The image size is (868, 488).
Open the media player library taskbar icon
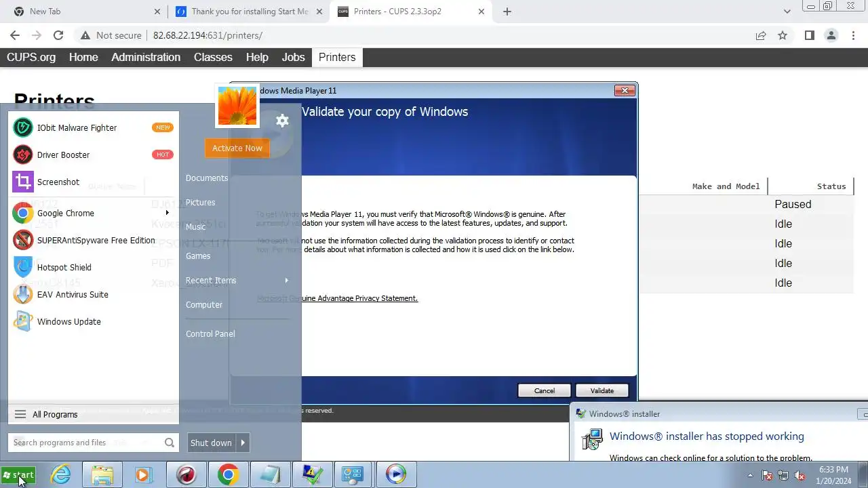(143, 475)
